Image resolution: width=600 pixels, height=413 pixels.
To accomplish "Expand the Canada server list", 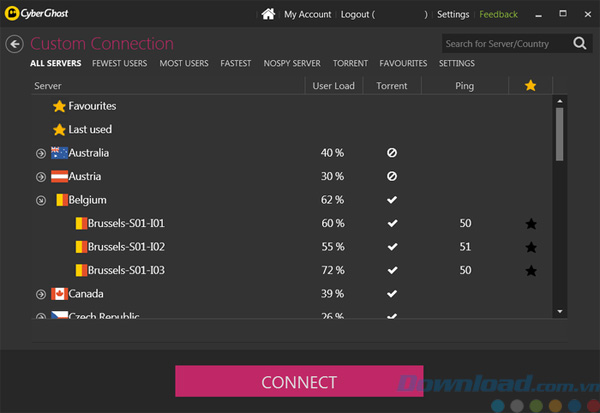I will 41,294.
